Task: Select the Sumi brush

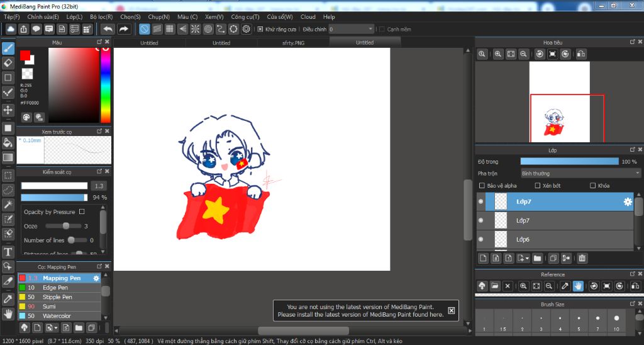Action: (60, 307)
